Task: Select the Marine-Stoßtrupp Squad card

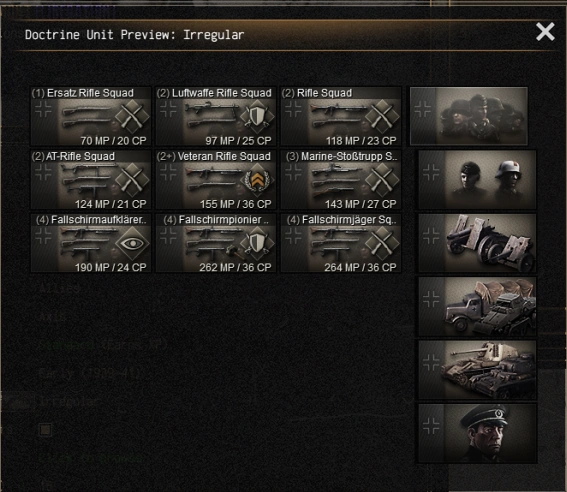Action: (341, 180)
